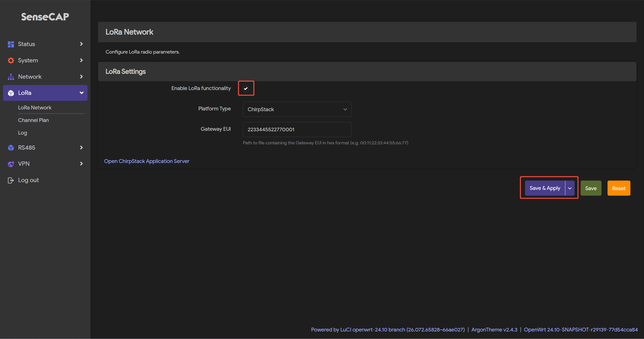
Task: Uncheck Enable LoRa functionality checkbox
Action: click(246, 89)
